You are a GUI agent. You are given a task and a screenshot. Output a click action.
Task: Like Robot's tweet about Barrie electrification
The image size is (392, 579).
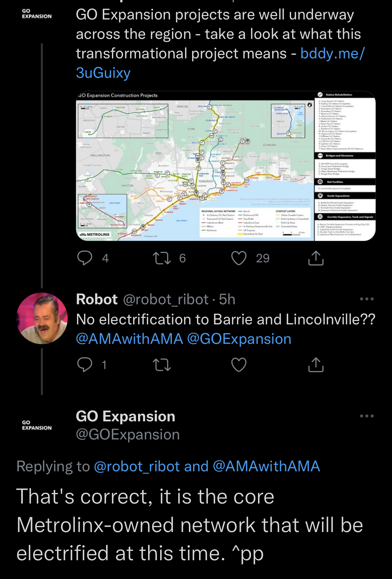239,365
